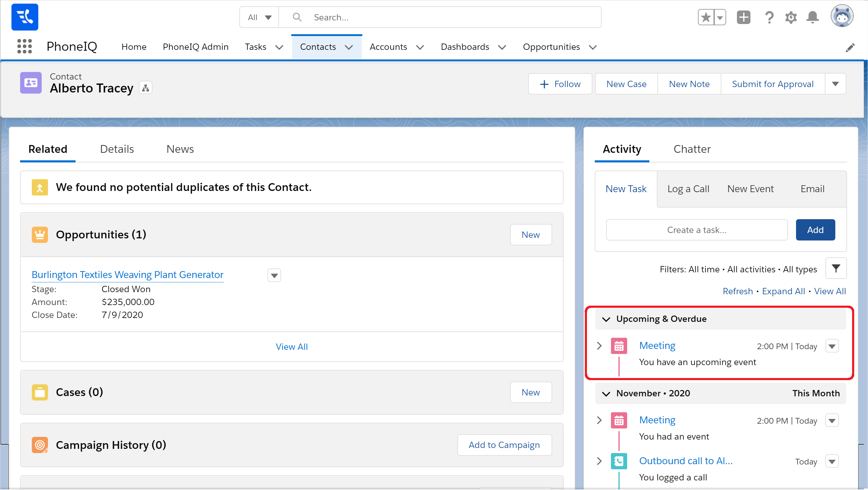Open the App Launcher grid icon

point(24,46)
